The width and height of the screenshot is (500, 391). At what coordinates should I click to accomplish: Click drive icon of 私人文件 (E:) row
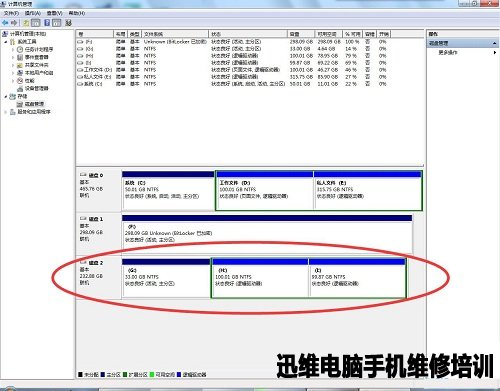click(x=80, y=77)
